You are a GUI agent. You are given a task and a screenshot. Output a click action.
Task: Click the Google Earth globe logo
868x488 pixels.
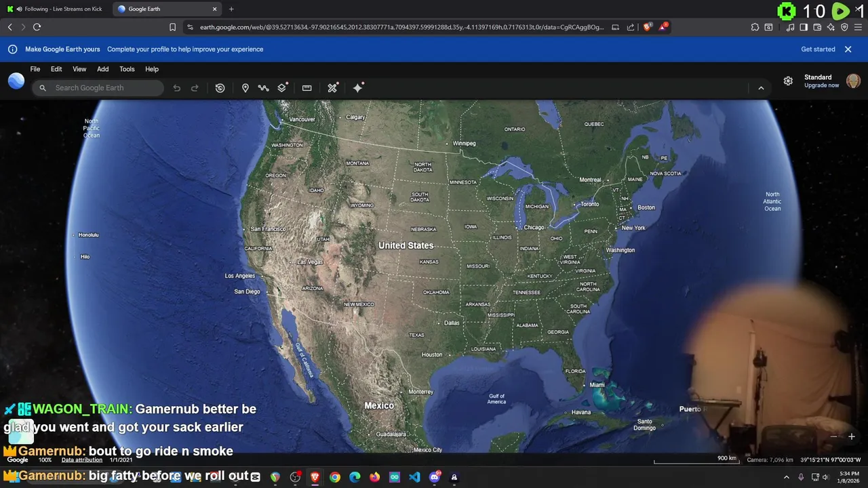[x=16, y=81]
